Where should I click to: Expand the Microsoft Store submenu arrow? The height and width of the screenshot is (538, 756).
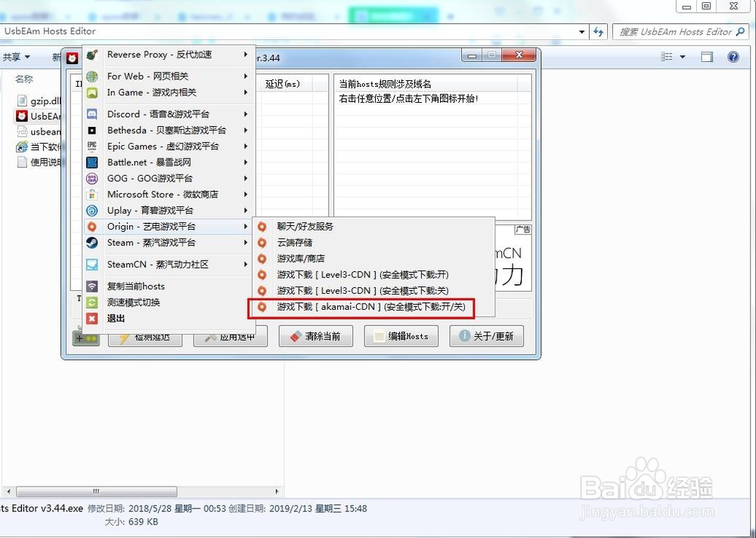246,194
